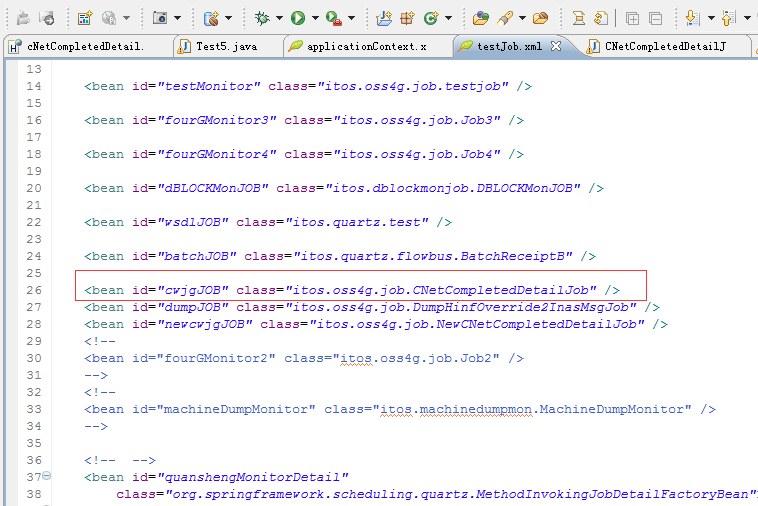Open the Debug dropdown arrow
Screen dimensions: 758x506
(x=277, y=18)
